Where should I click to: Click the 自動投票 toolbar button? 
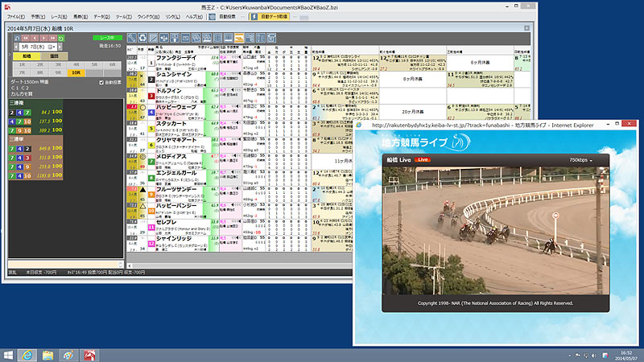point(227,17)
